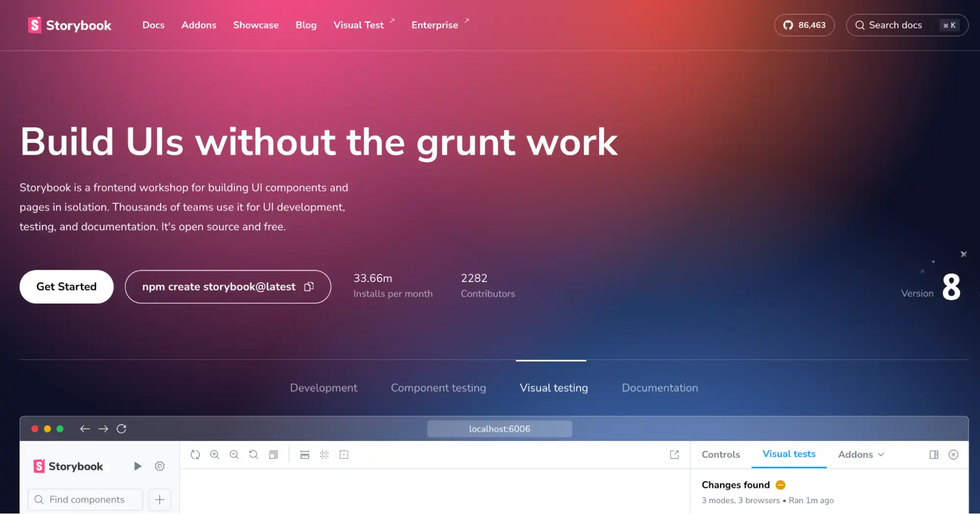Add a new story with the plus button
The image size is (980, 514).
point(159,499)
